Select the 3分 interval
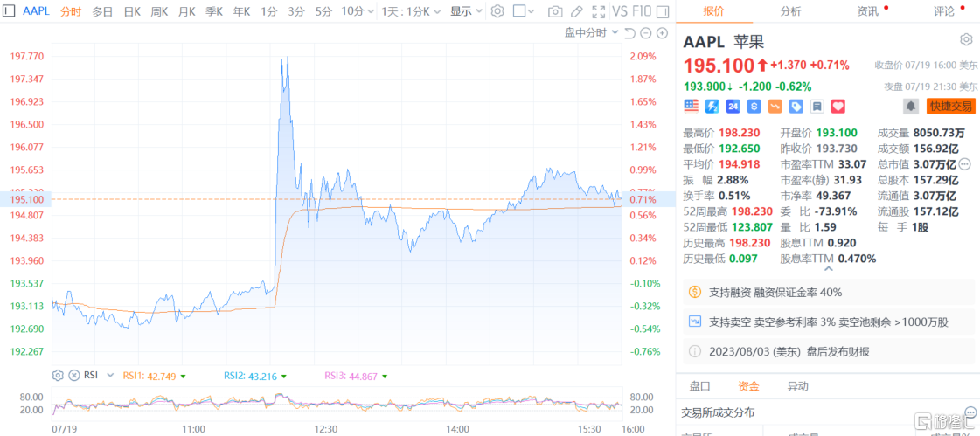 point(296,11)
